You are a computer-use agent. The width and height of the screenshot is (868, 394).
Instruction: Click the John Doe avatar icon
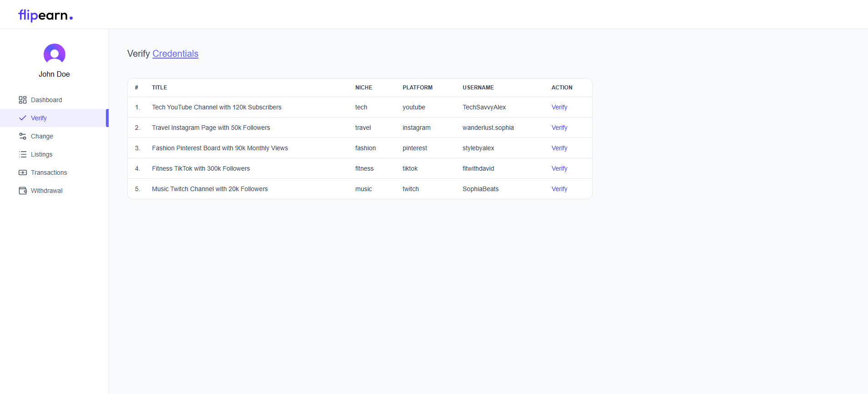[55, 54]
